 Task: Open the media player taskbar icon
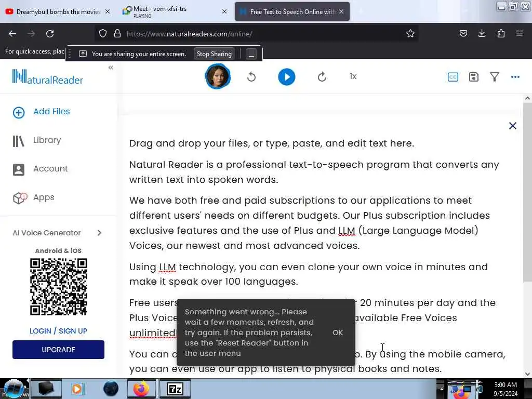77,389
